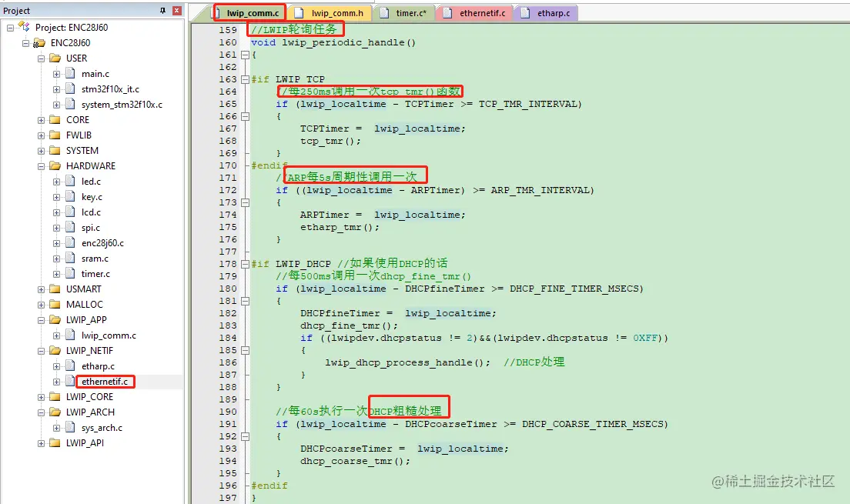
Task: Select the system_stm32f10x.c file icon
Action: pyautogui.click(x=71, y=104)
